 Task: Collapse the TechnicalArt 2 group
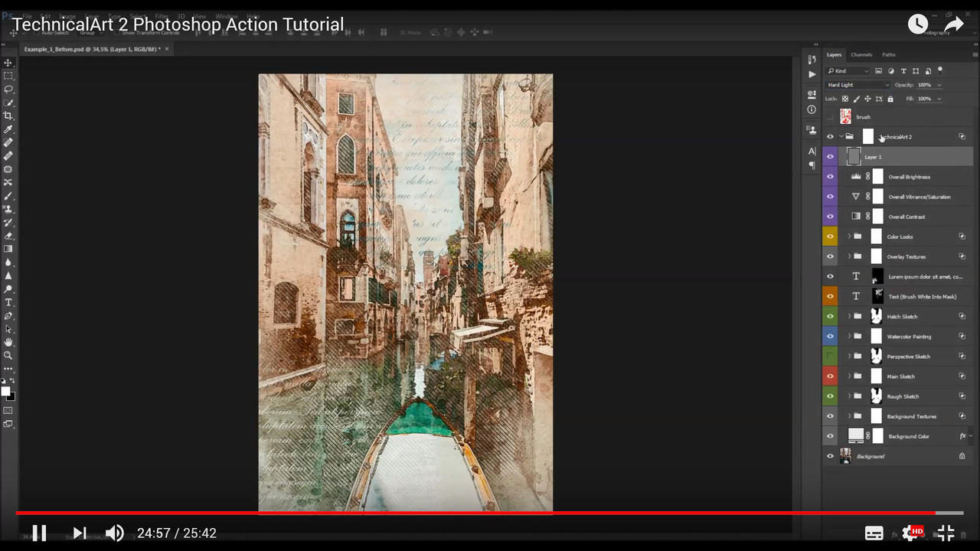coord(841,137)
